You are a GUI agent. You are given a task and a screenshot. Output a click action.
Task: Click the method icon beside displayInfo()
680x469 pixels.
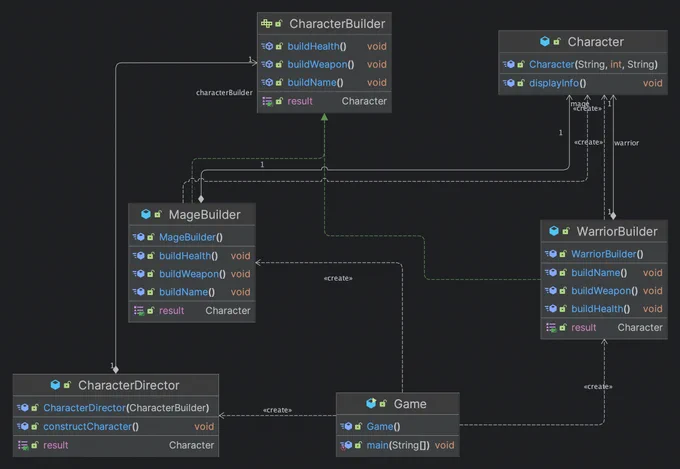509,83
